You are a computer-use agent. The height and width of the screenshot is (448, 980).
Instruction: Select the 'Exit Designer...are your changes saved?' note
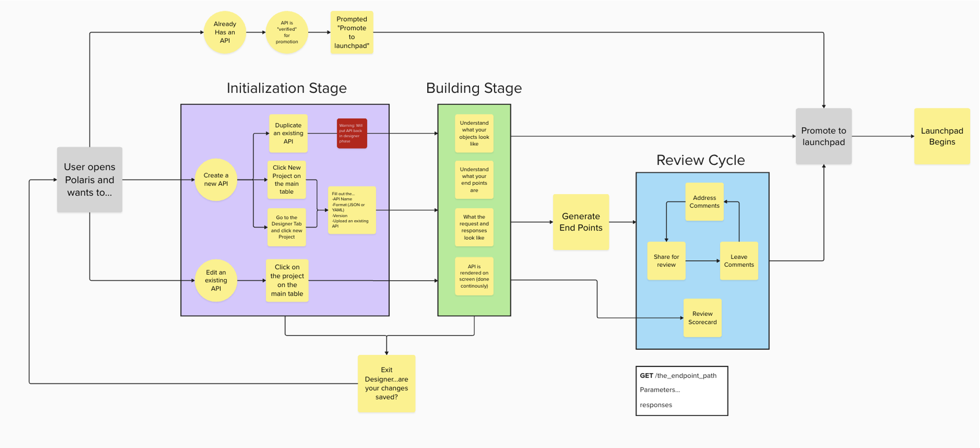click(x=387, y=384)
